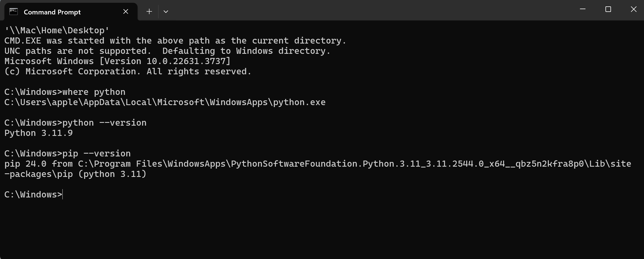Click the python.exe path output line
The image size is (644, 259).
165,102
